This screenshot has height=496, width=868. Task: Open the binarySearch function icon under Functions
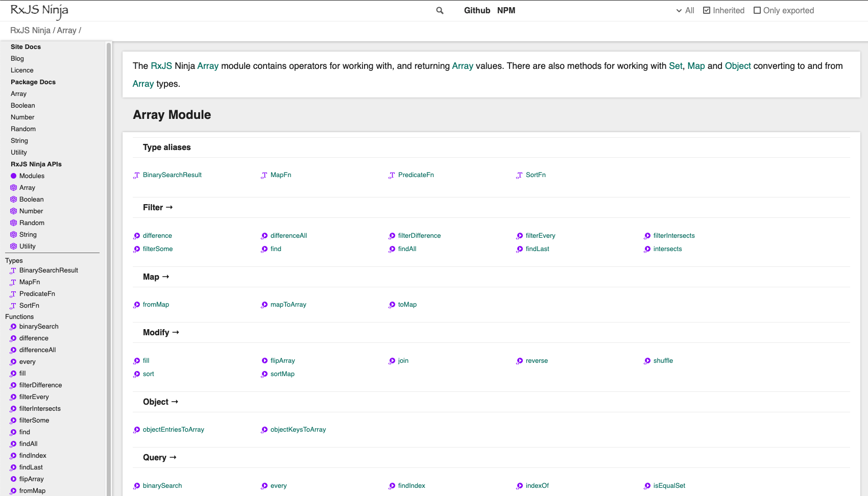tap(13, 326)
